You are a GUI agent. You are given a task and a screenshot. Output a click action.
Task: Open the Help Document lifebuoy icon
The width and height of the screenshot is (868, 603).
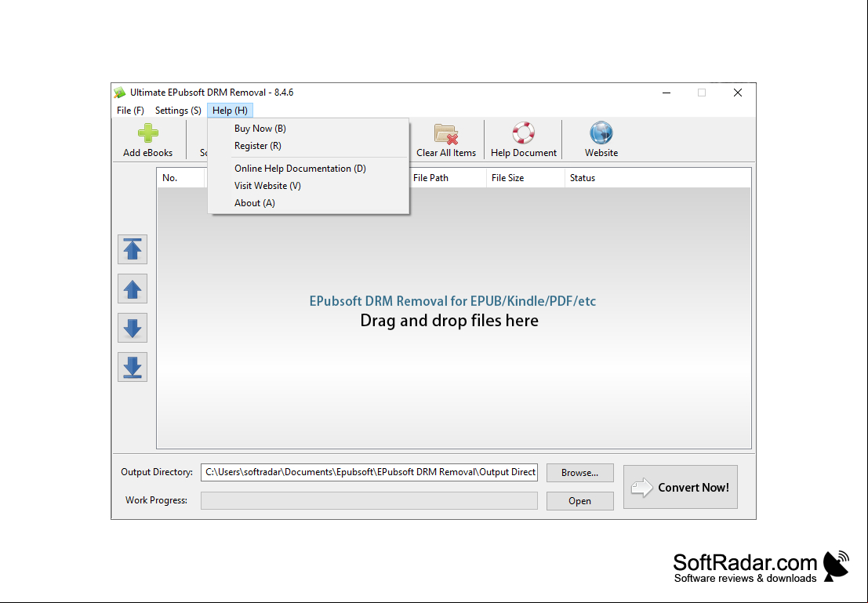pos(523,133)
